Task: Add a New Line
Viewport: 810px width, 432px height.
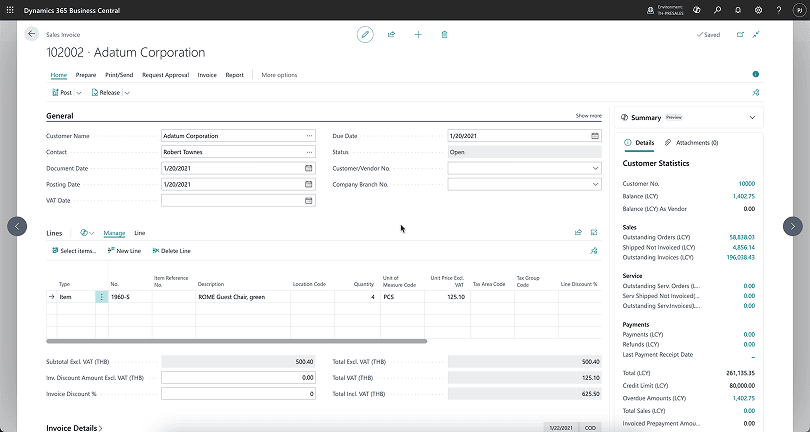Action: coord(124,251)
